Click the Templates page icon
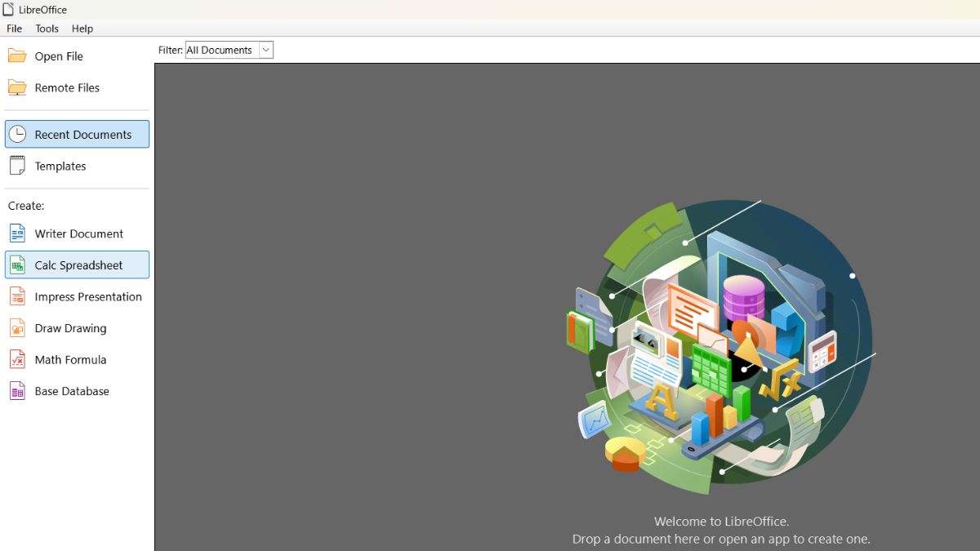Viewport: 980px width, 551px height. tap(17, 166)
